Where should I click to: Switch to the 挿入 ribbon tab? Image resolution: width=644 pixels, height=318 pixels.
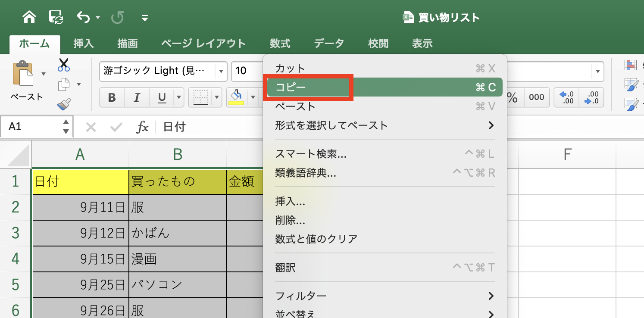point(83,43)
